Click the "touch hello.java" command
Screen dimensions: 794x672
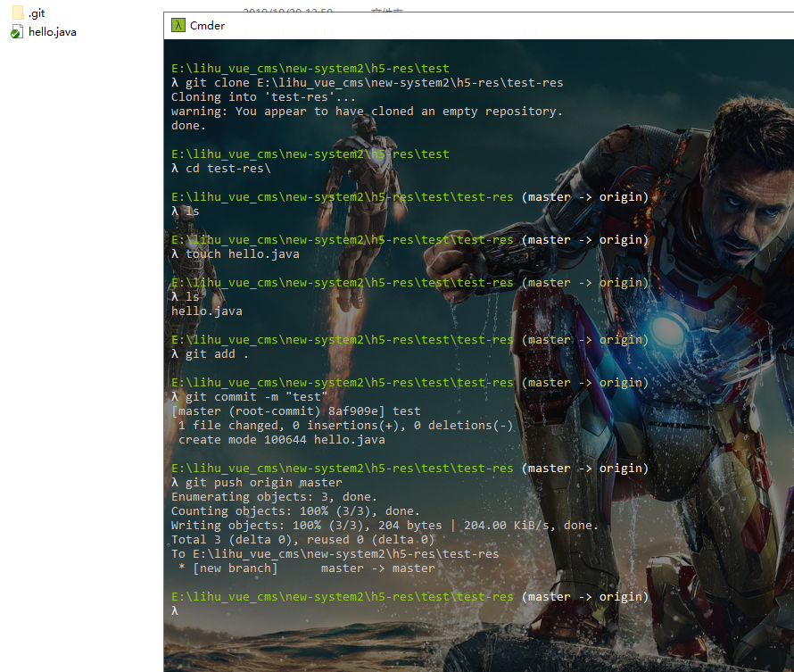point(236,253)
